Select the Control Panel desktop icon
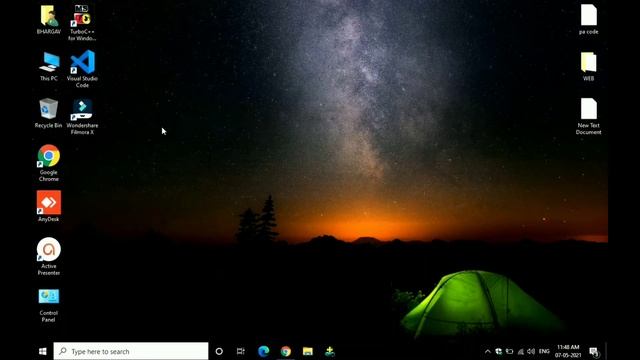The height and width of the screenshot is (360, 640). click(49, 305)
